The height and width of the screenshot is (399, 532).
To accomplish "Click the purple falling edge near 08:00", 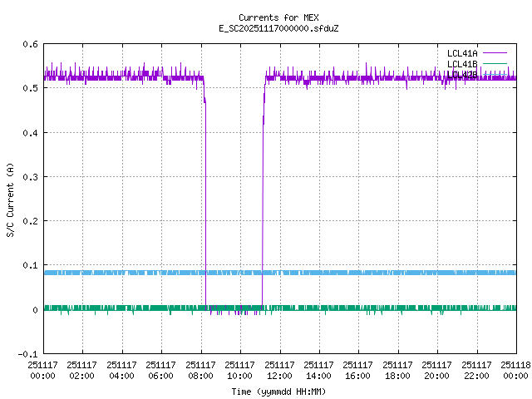I will click(x=205, y=208).
